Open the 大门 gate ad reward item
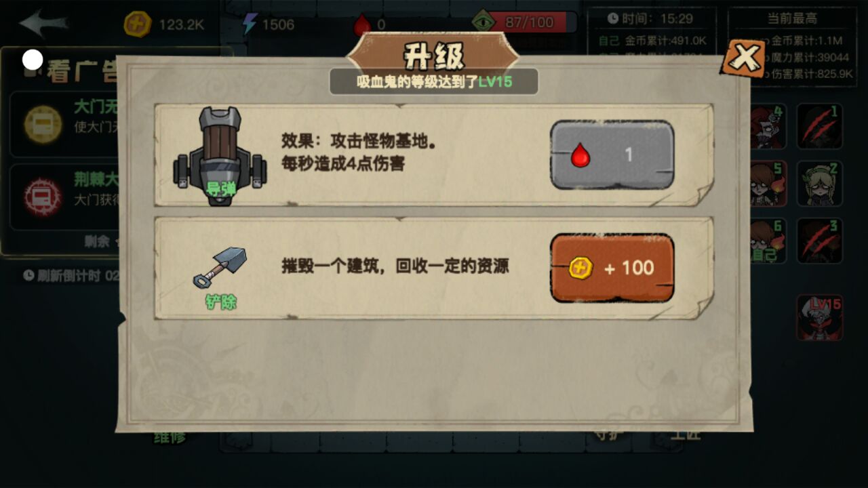The width and height of the screenshot is (868, 488). click(x=64, y=125)
